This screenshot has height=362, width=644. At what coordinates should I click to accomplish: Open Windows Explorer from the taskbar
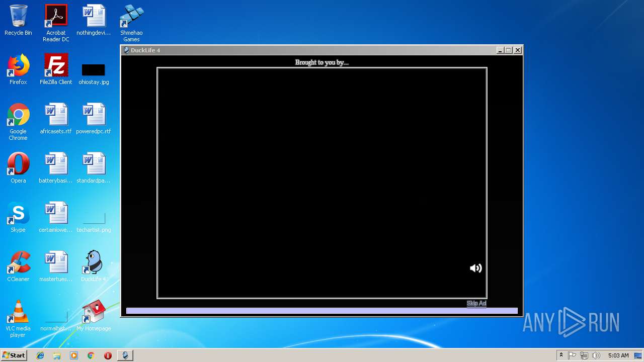click(x=57, y=355)
